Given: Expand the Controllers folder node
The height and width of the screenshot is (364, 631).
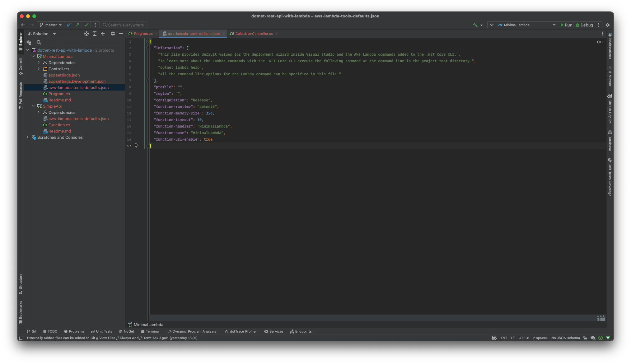Looking at the screenshot, I should pyautogui.click(x=39, y=69).
